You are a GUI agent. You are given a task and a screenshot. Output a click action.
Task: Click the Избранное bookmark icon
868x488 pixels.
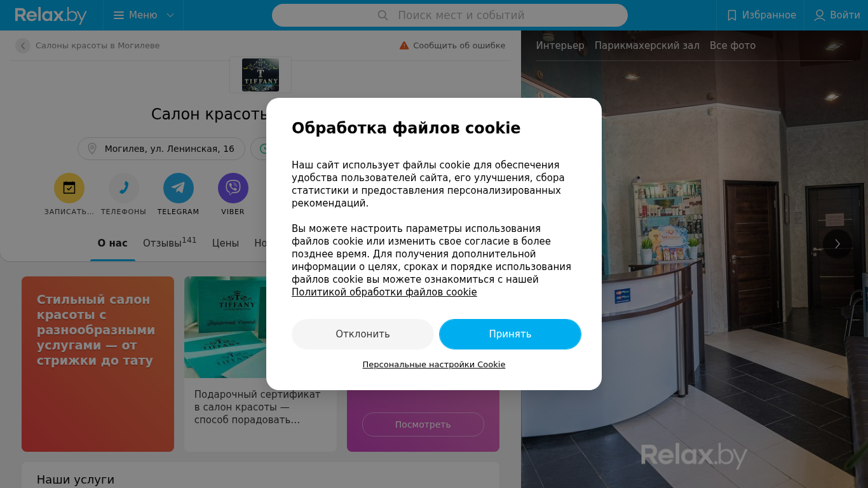[x=732, y=15]
